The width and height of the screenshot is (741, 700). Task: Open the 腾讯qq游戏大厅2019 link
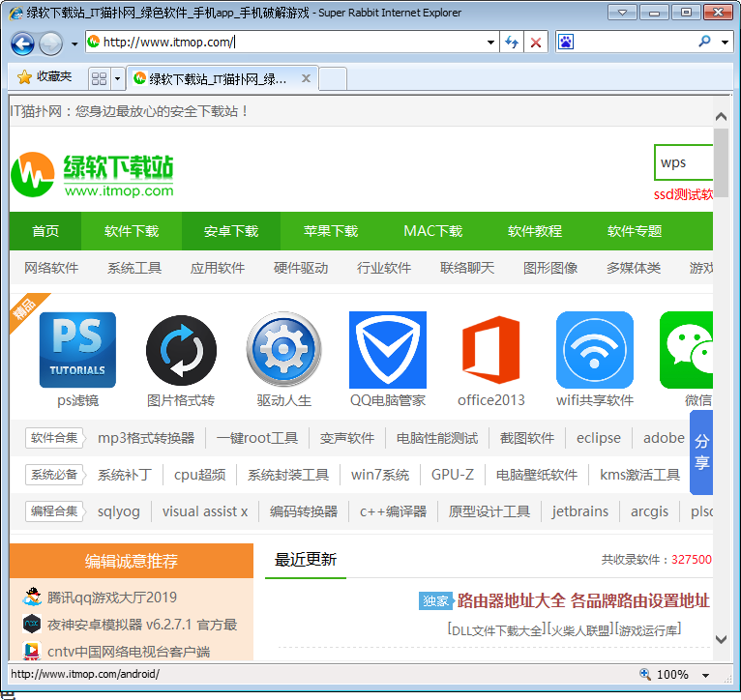click(x=112, y=598)
